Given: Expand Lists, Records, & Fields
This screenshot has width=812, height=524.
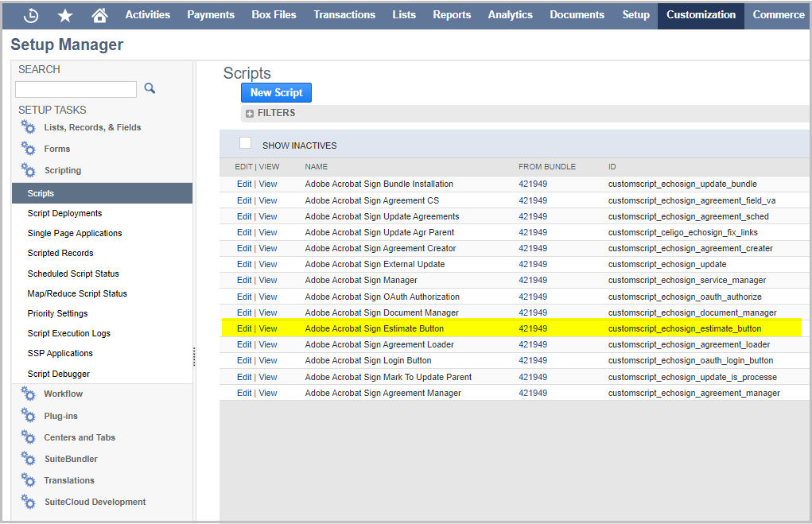Looking at the screenshot, I should point(92,127).
